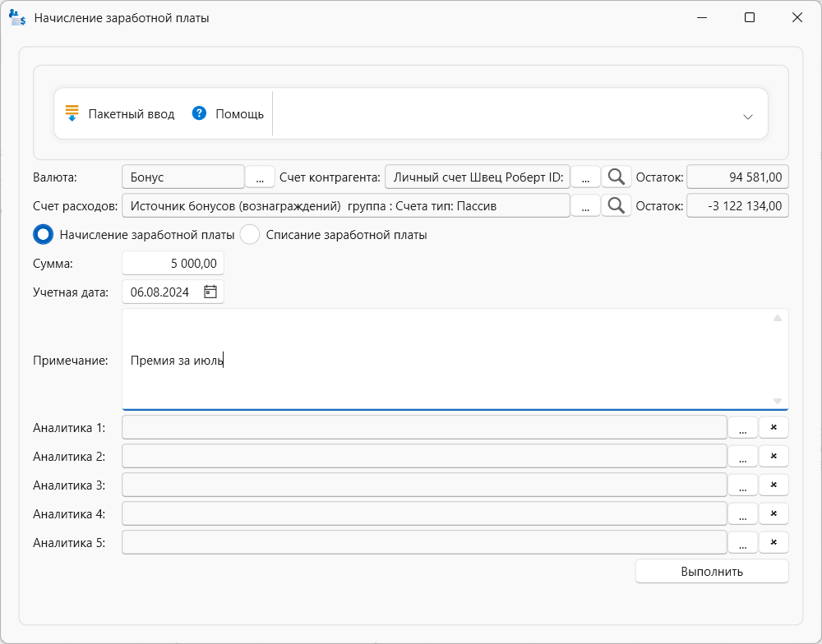Search Счет расходов with magnifier icon
This screenshot has height=644, width=822.
pos(616,206)
